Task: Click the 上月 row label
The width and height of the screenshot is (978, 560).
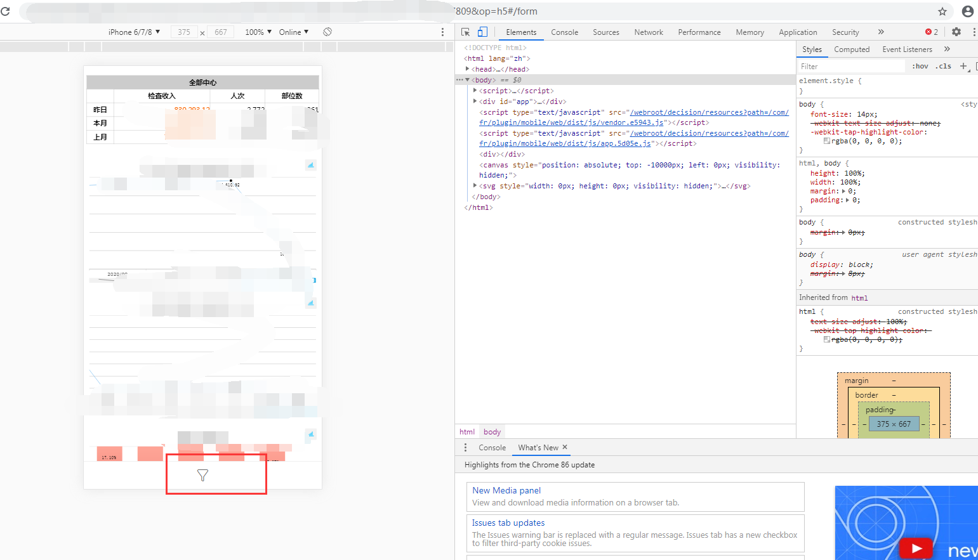Action: coord(100,137)
